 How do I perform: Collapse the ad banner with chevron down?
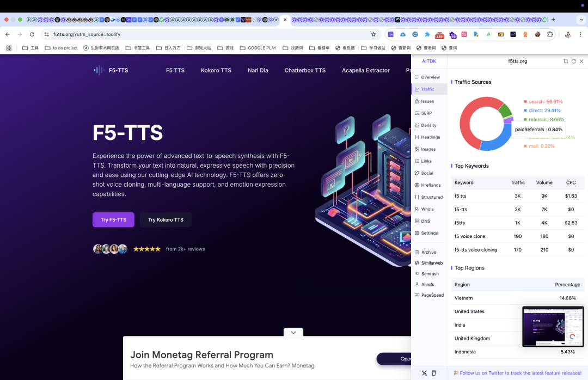pos(293,332)
